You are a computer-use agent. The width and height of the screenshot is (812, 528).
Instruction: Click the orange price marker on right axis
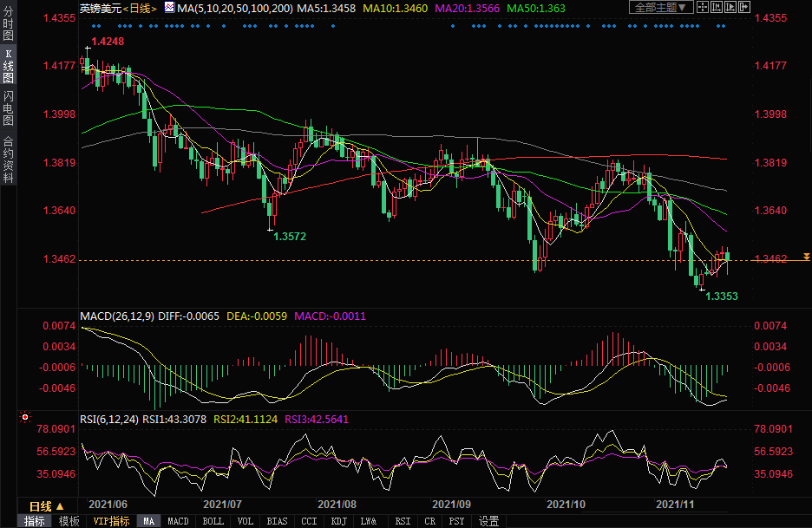coord(807,257)
